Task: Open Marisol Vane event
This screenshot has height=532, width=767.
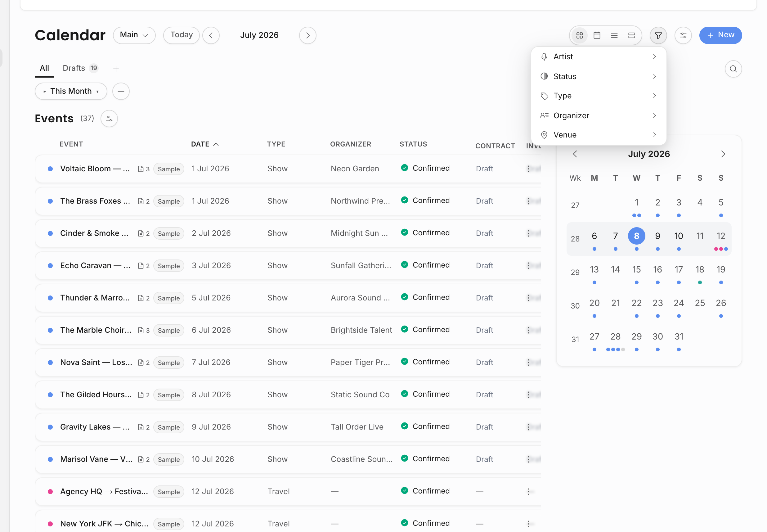Action: point(96,459)
